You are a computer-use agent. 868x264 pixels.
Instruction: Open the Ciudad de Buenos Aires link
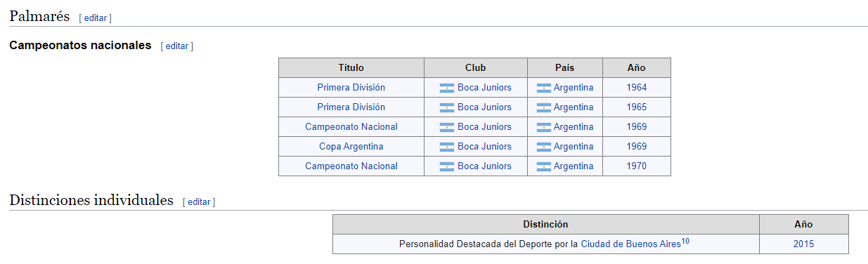pos(630,244)
